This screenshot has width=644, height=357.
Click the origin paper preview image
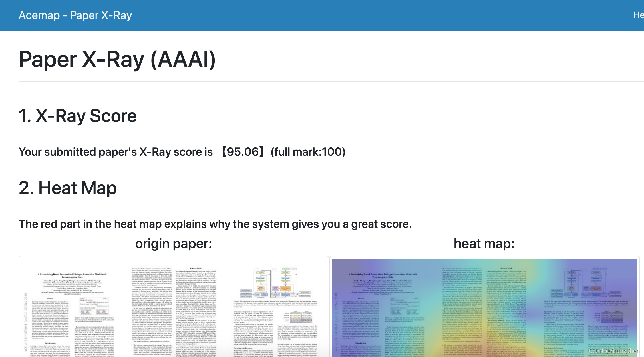pyautogui.click(x=174, y=307)
